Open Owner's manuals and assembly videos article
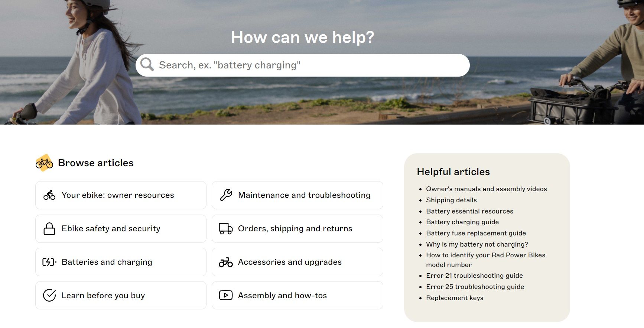 tap(486, 189)
